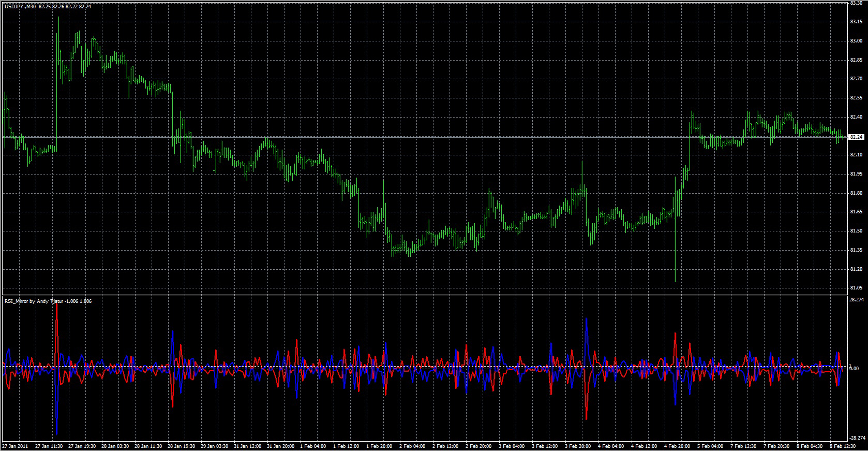Select the 31 Jan 12:00 time label

[248, 446]
